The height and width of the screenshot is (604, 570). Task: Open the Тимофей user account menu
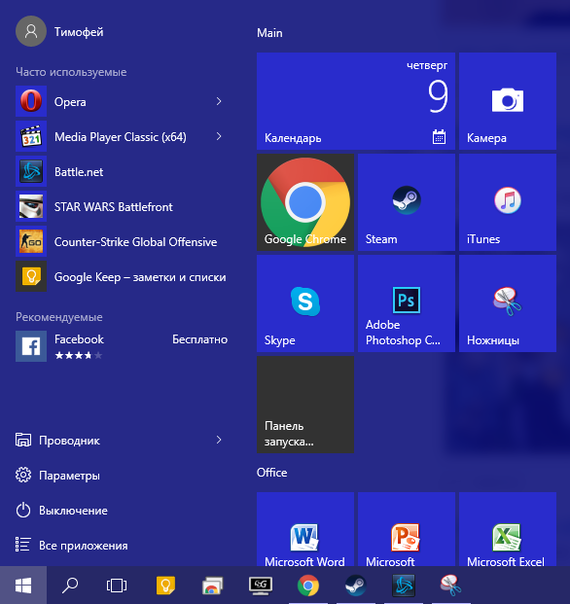60,31
